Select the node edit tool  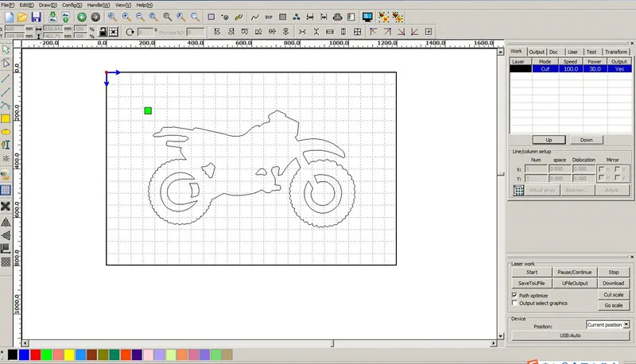6,63
